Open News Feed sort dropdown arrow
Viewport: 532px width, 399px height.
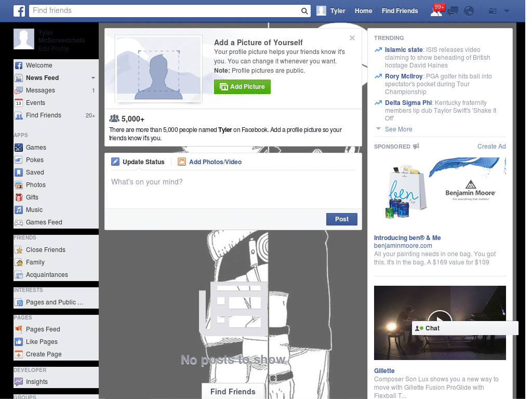point(93,78)
